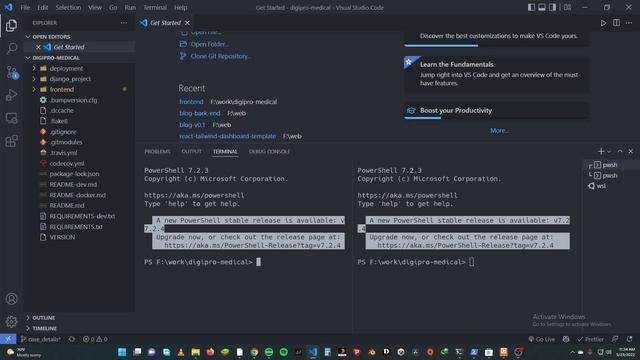The image size is (640, 360).
Task: Toggle the panel layout icon
Action: [542, 7]
